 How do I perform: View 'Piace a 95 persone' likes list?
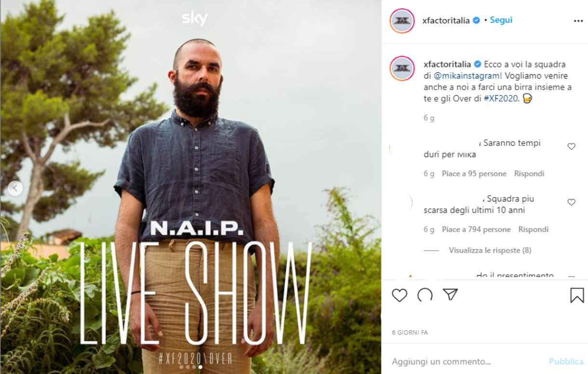click(474, 174)
